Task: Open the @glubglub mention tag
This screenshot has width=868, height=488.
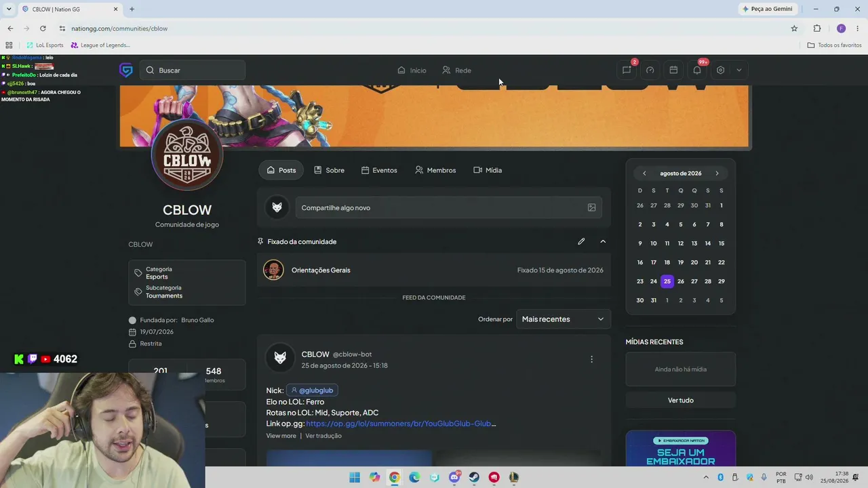Action: point(312,390)
